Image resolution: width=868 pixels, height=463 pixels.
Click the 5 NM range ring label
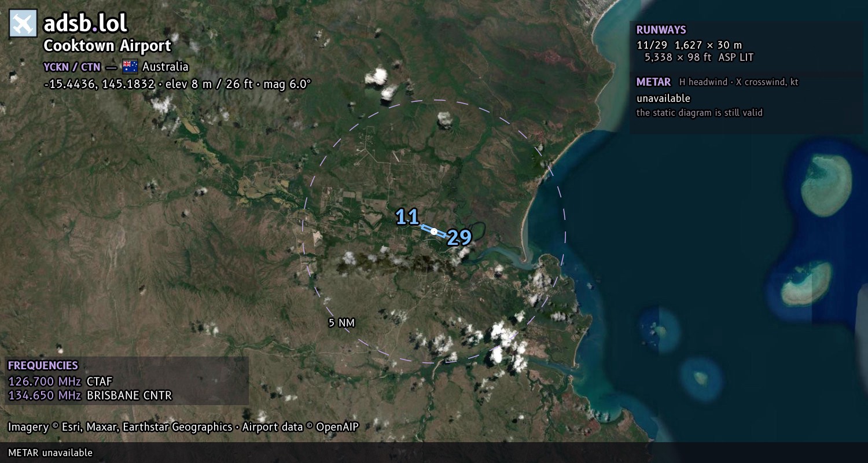(341, 323)
